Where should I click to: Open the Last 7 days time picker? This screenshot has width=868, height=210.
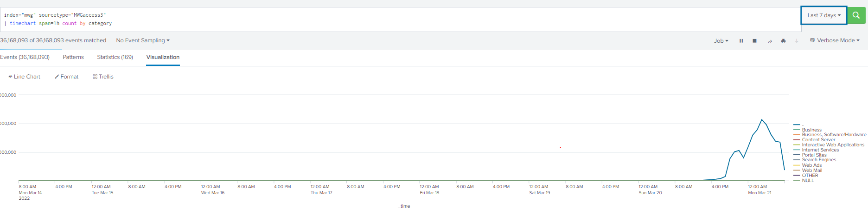pos(823,15)
